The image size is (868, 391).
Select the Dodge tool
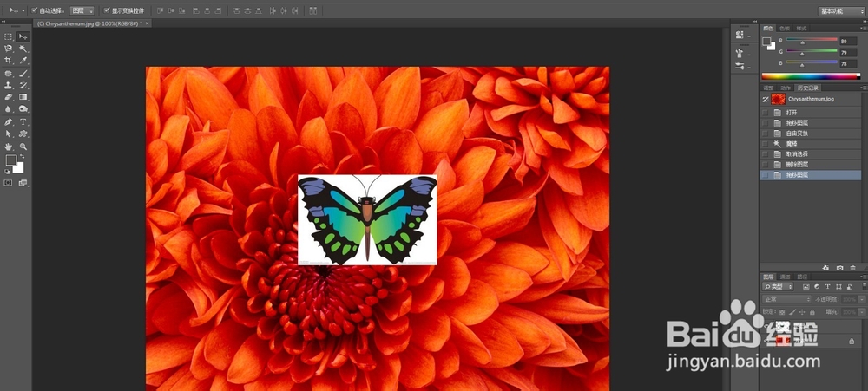pyautogui.click(x=23, y=109)
